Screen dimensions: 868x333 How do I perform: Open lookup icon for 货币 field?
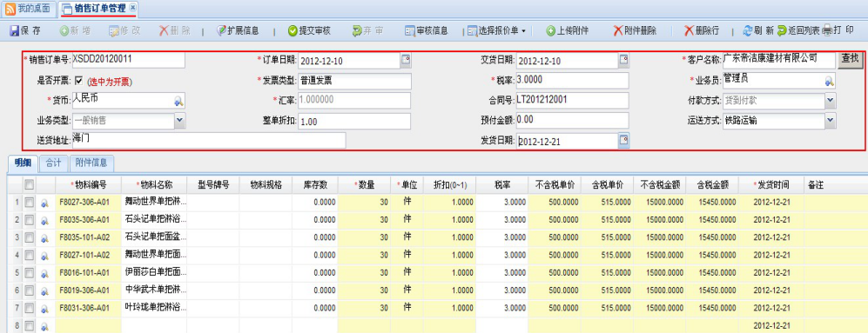178,101
